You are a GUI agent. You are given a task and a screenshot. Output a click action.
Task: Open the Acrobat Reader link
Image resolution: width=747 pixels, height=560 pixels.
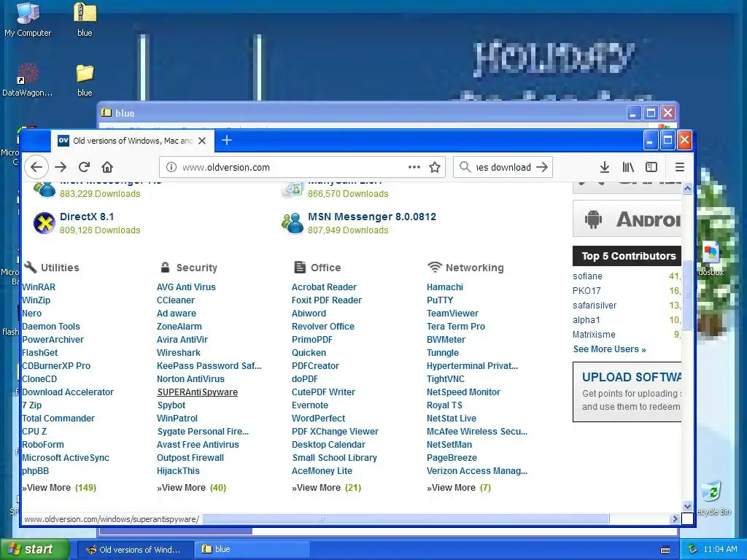[324, 287]
